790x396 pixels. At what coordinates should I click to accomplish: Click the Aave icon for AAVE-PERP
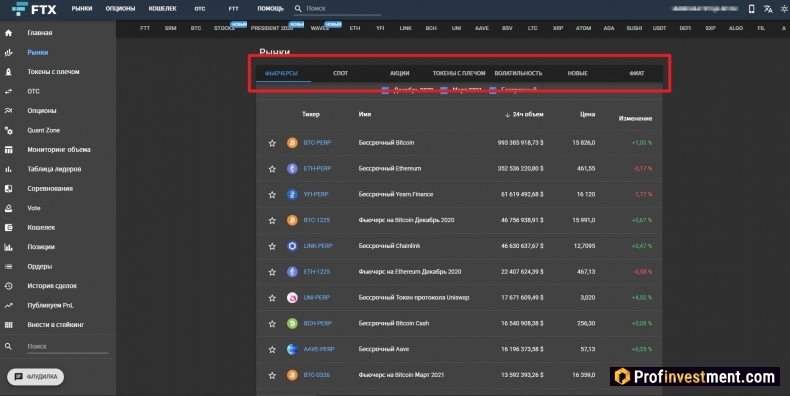coord(292,349)
